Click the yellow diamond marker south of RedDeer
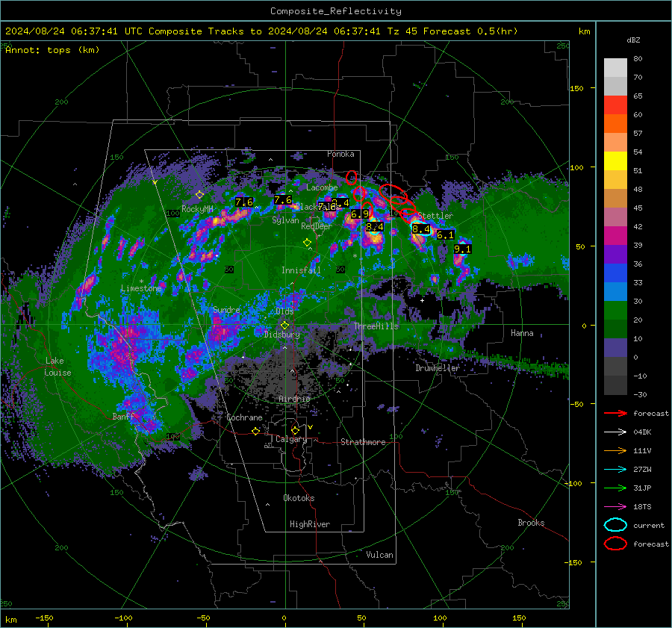672x628 pixels. point(307,243)
